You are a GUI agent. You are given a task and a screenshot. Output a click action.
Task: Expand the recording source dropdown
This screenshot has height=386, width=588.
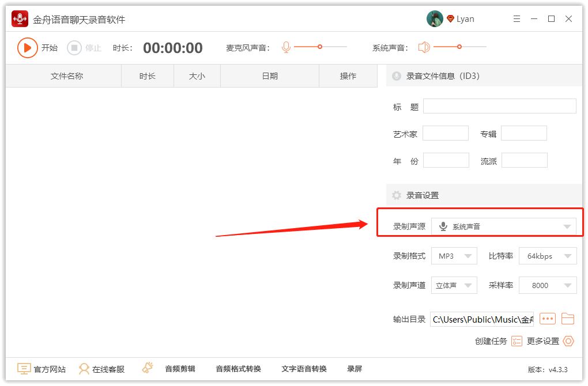tap(503, 226)
